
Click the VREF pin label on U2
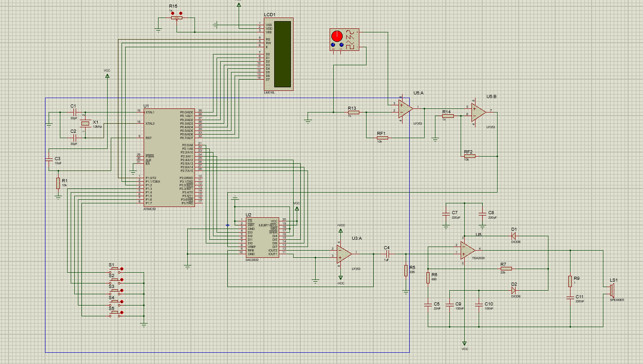(252, 247)
